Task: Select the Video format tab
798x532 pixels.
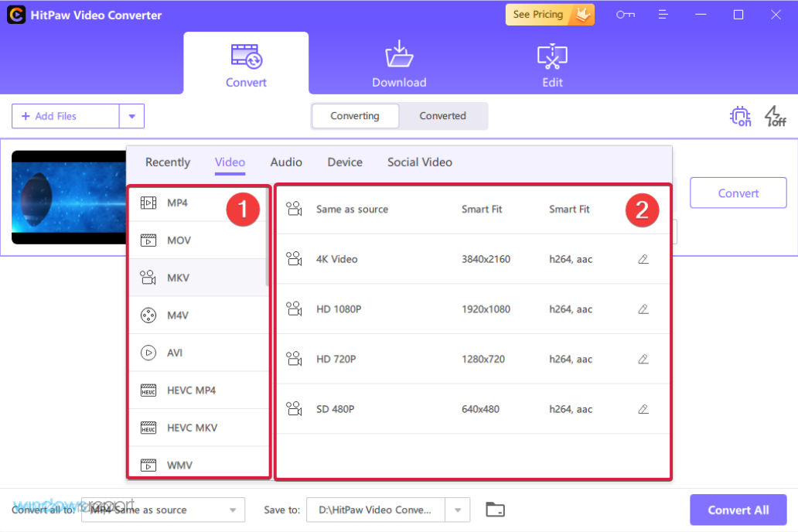Action: click(230, 162)
